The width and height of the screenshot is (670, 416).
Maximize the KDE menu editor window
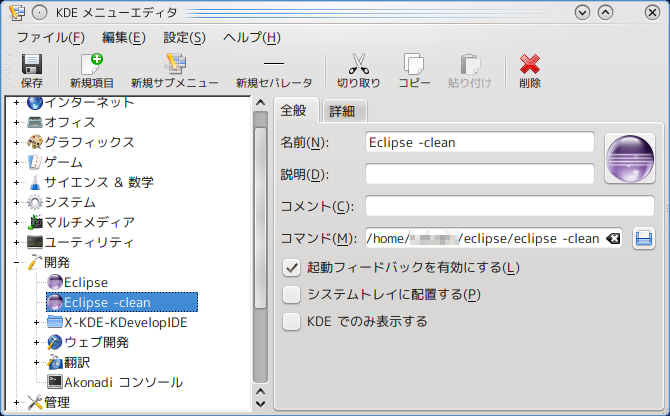[x=605, y=13]
